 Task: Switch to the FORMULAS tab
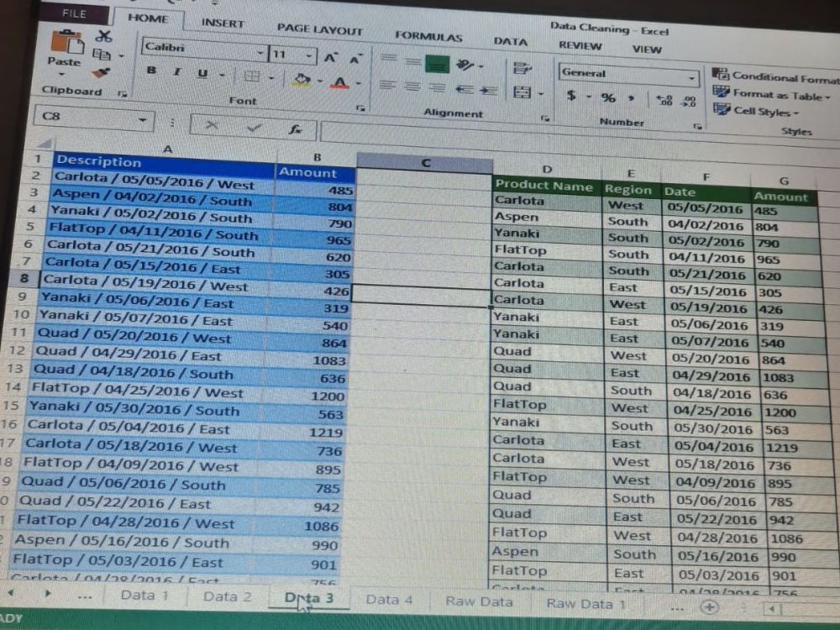click(428, 36)
